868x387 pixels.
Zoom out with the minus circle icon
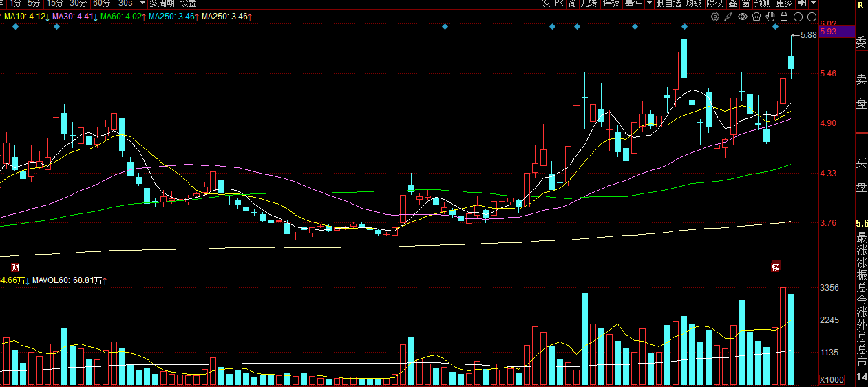click(812, 17)
